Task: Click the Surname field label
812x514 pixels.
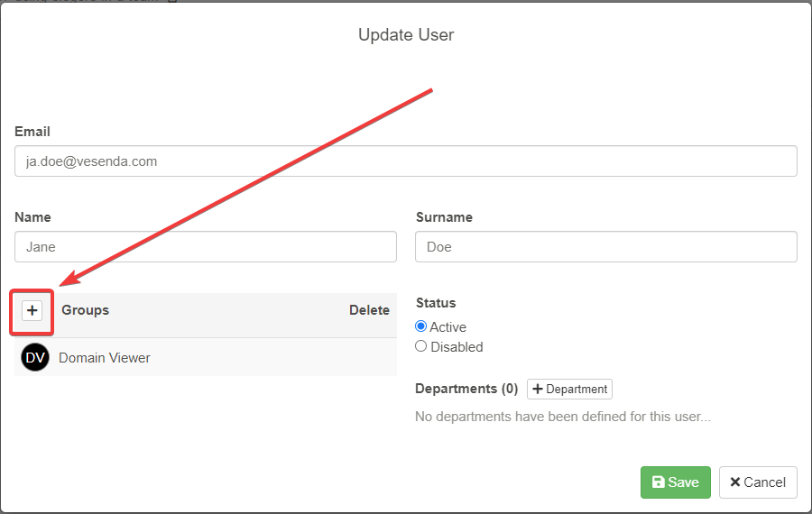Action: 444,217
